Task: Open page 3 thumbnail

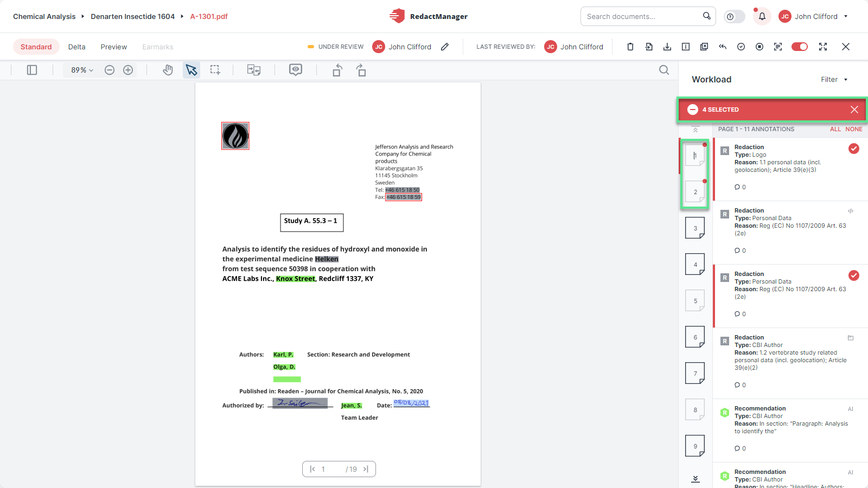Action: click(x=695, y=228)
